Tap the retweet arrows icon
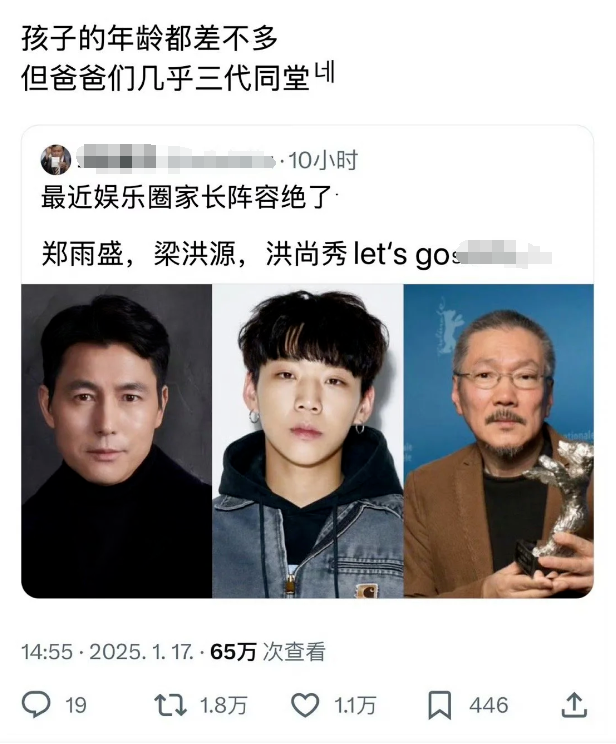The height and width of the screenshot is (744, 616). tap(170, 705)
